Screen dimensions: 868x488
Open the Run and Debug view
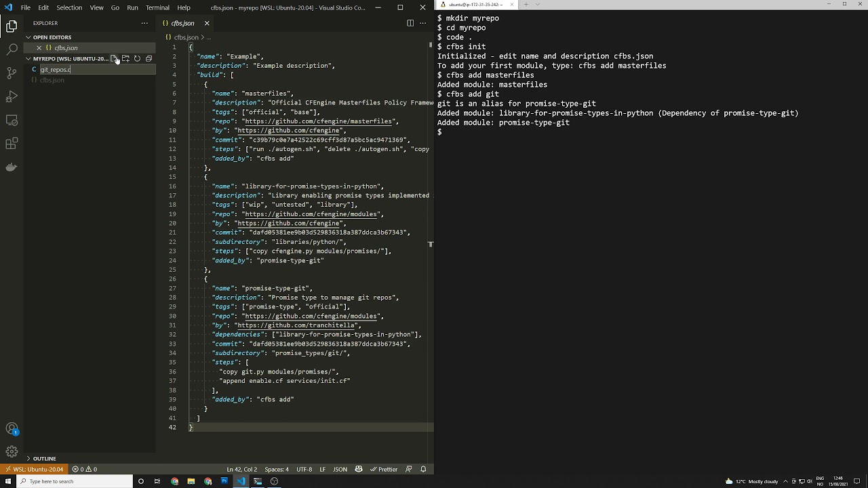(12, 96)
